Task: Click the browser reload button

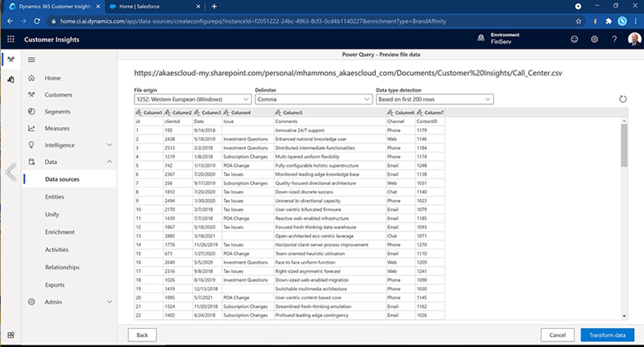Action: [x=37, y=21]
